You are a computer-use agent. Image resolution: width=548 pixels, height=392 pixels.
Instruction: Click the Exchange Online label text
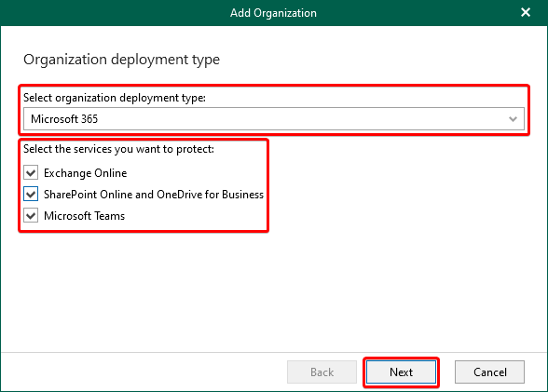pos(86,173)
